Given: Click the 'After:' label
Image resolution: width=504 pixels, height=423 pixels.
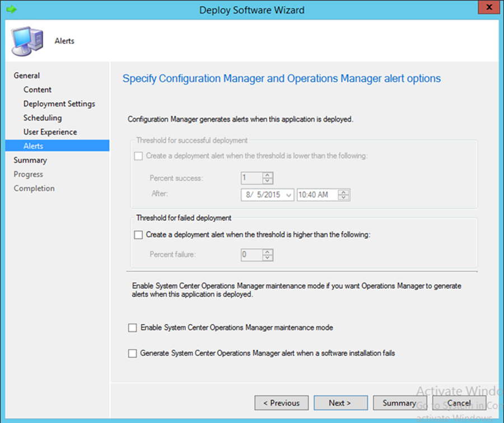Looking at the screenshot, I should pyautogui.click(x=160, y=194).
